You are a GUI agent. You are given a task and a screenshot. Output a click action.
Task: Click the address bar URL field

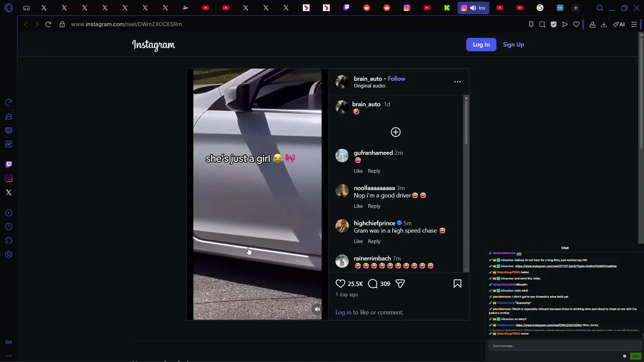click(126, 24)
